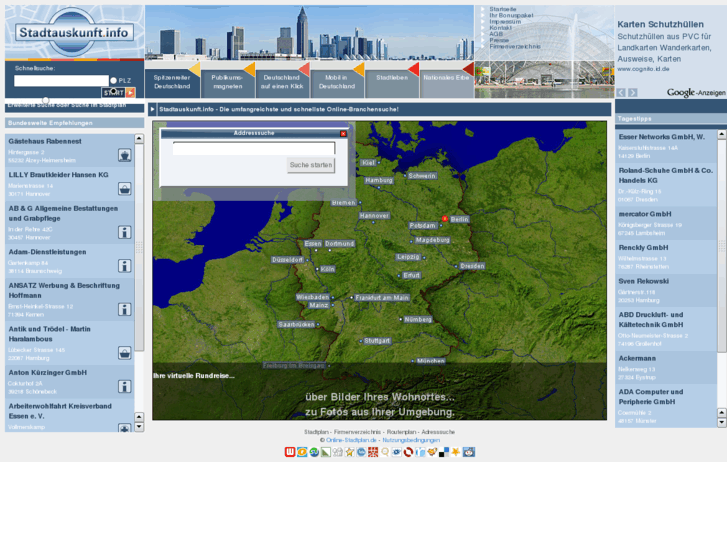Close the Addresssuche popup with red X
Image resolution: width=727 pixels, height=545 pixels.
(x=343, y=134)
